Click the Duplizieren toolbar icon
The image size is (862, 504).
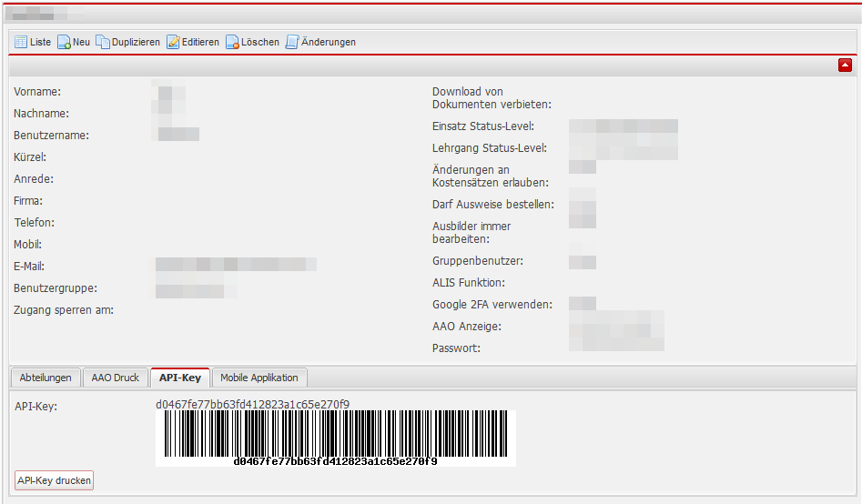pyautogui.click(x=103, y=42)
